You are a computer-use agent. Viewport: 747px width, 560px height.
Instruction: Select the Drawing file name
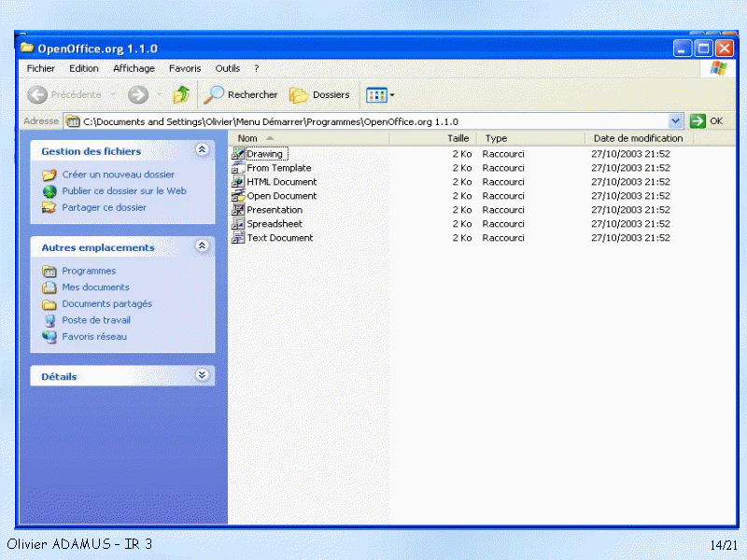click(x=266, y=154)
